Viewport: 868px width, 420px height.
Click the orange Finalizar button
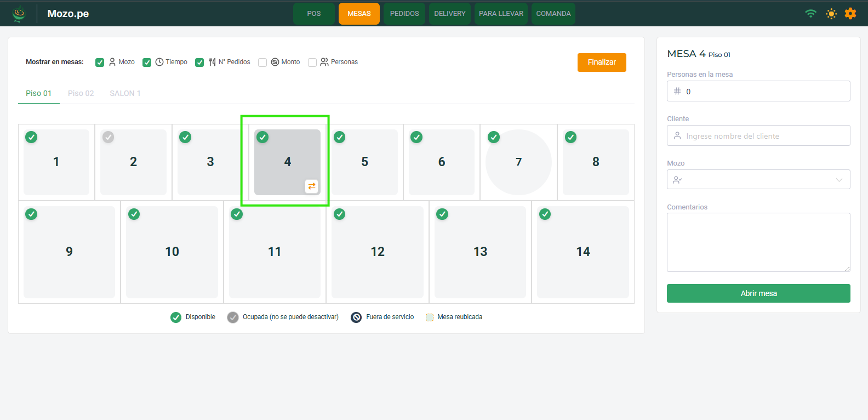602,63
